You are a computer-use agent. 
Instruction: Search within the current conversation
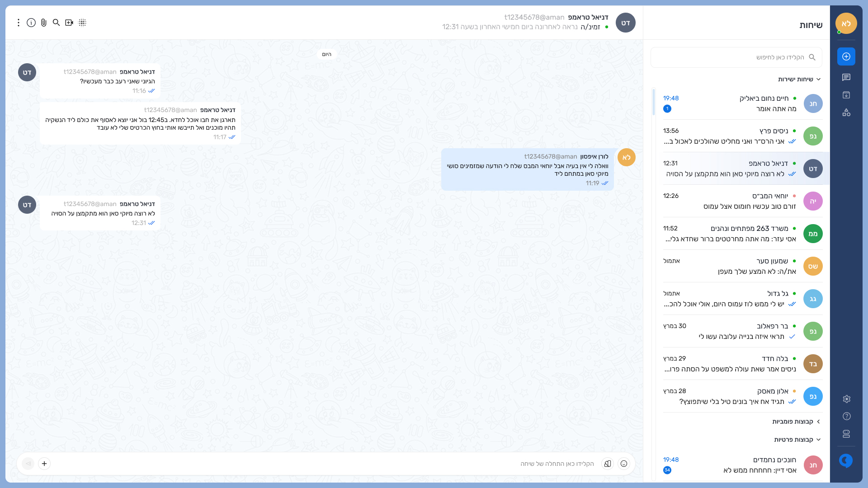coord(57,23)
